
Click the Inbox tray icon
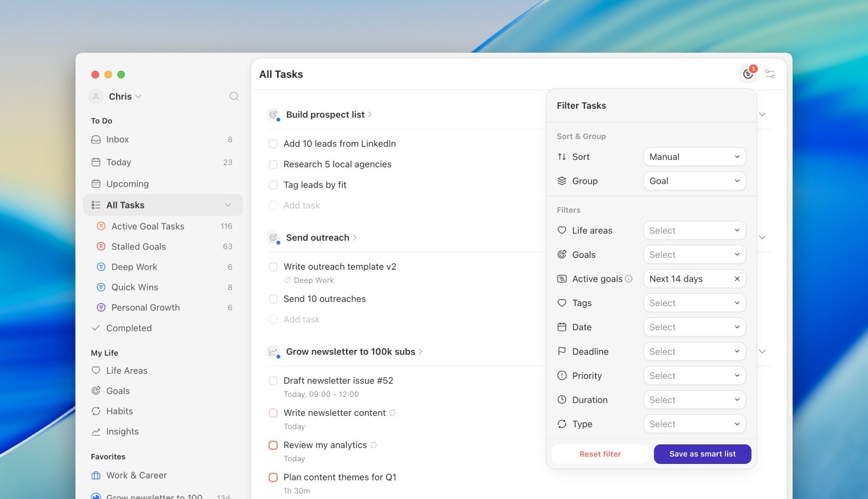[x=96, y=140]
